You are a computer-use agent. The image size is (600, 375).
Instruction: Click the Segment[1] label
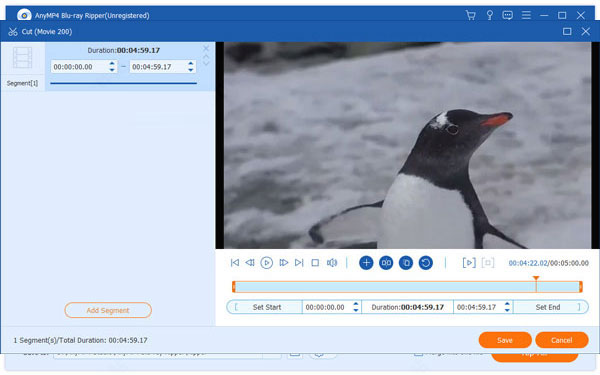[x=22, y=83]
